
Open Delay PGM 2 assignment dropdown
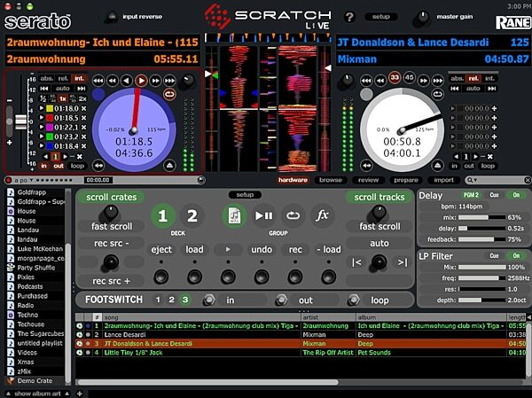[x=472, y=195]
